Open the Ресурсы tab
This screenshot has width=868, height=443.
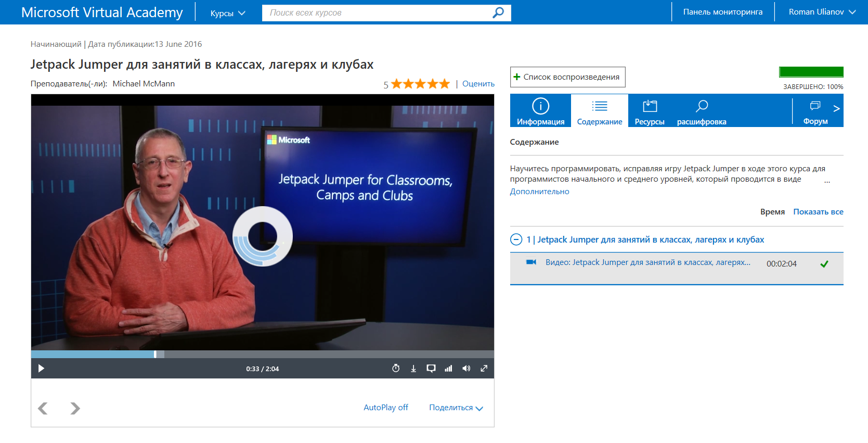point(650,111)
